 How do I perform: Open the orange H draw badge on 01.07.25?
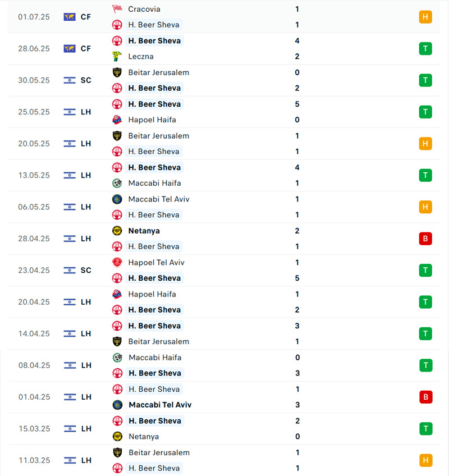click(x=425, y=17)
